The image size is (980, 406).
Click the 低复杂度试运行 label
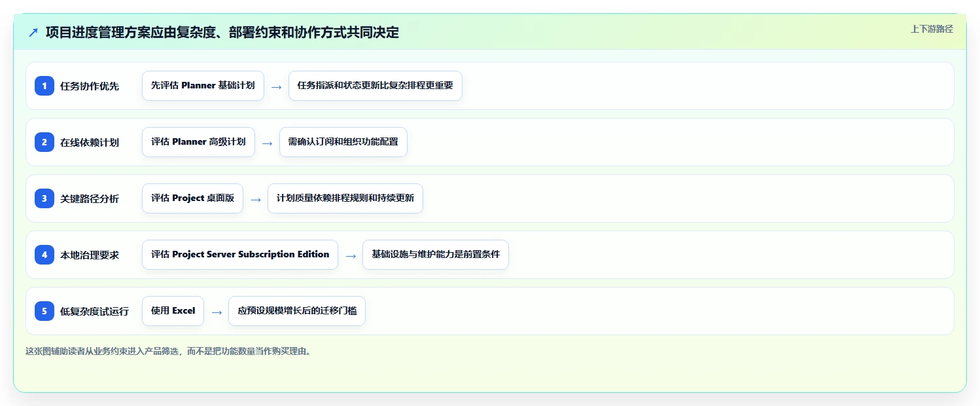point(94,311)
